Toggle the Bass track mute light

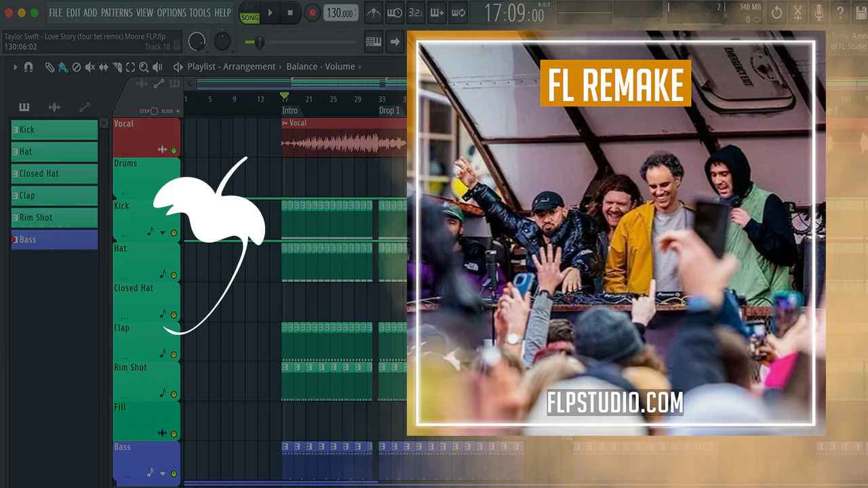[174, 474]
